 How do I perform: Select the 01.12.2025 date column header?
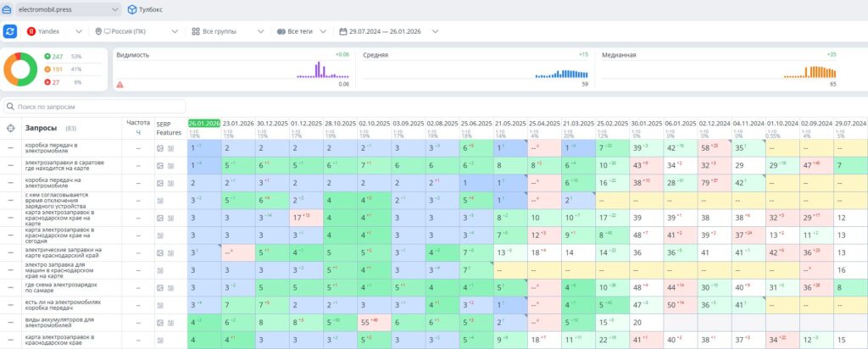pos(306,123)
